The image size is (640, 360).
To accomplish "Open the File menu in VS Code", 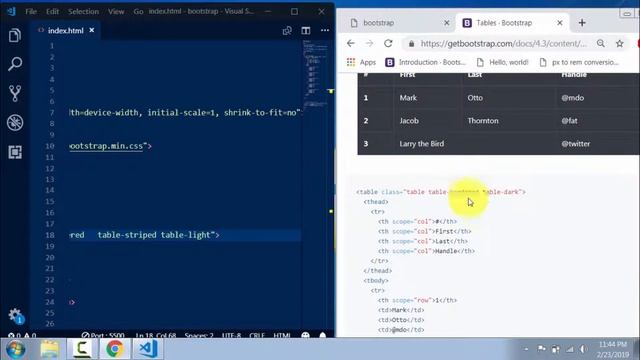I will click(x=31, y=11).
